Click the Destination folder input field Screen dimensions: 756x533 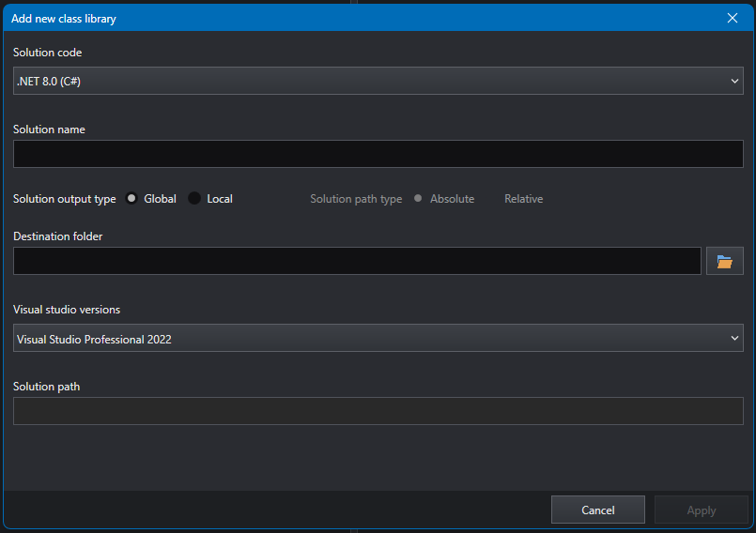pos(357,261)
